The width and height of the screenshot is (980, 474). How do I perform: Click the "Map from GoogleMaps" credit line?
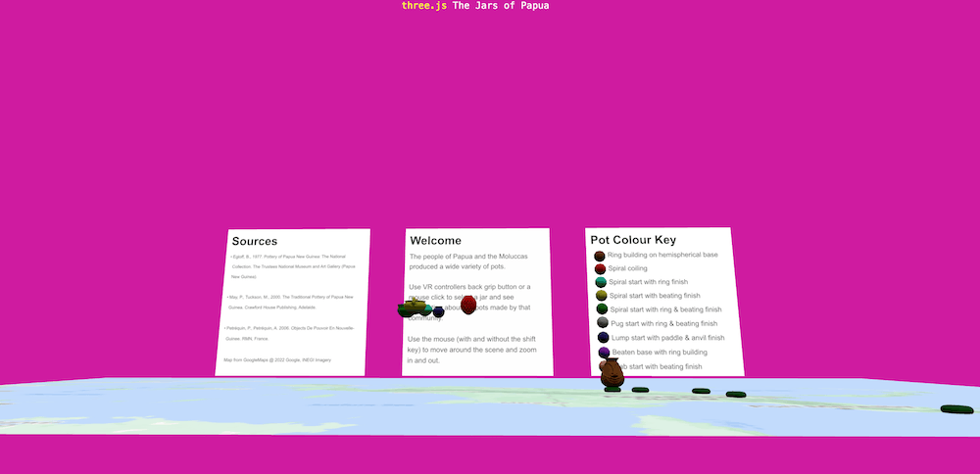(277, 359)
